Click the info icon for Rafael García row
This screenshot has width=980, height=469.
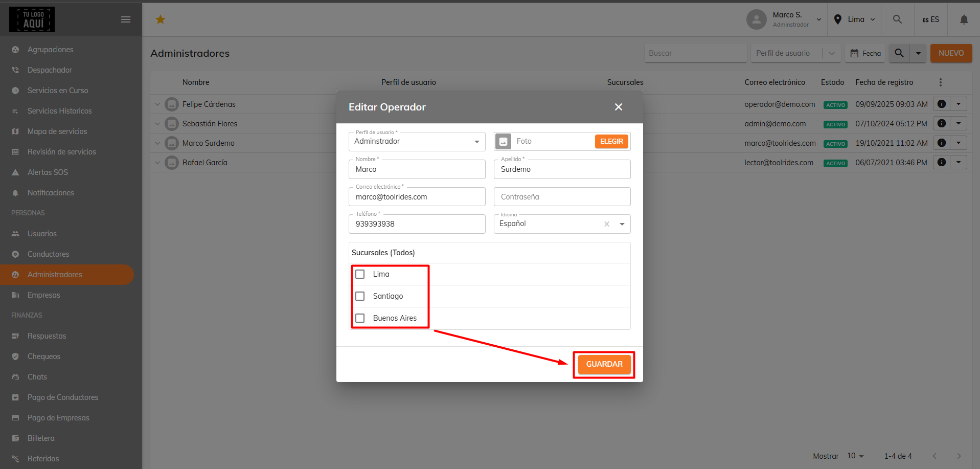[942, 162]
